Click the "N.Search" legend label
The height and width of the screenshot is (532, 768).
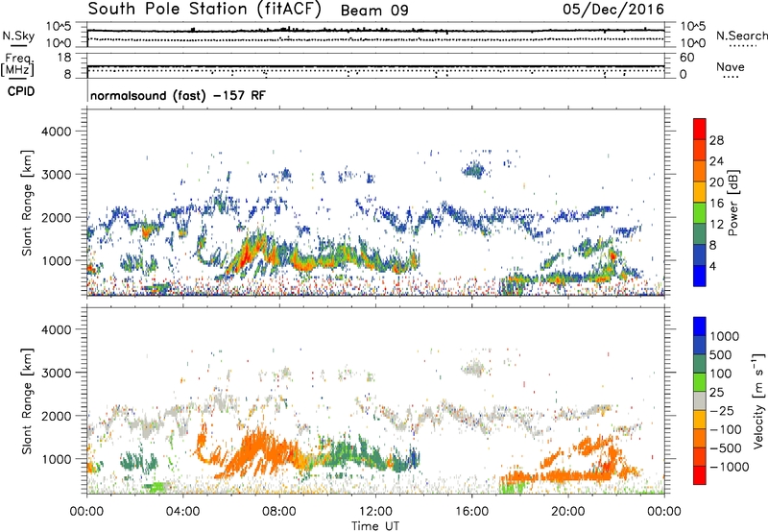pyautogui.click(x=741, y=36)
